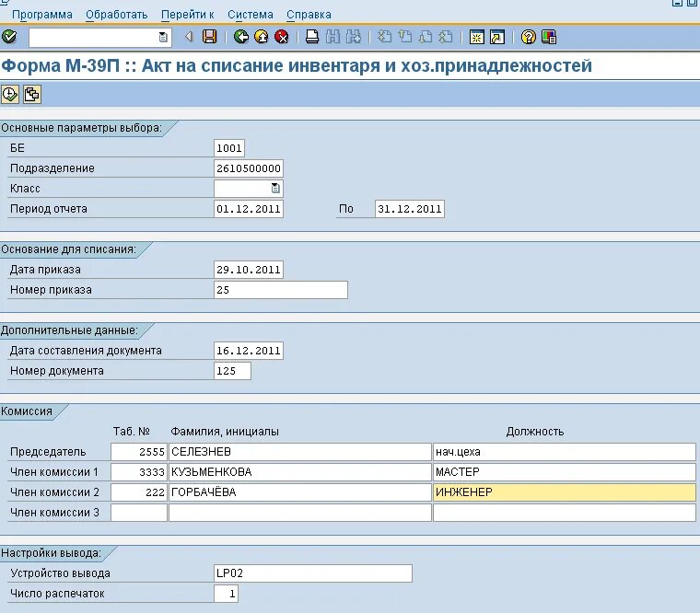This screenshot has height=613, width=700.
Task: Click the Устройство вывода field LP02
Action: click(313, 573)
